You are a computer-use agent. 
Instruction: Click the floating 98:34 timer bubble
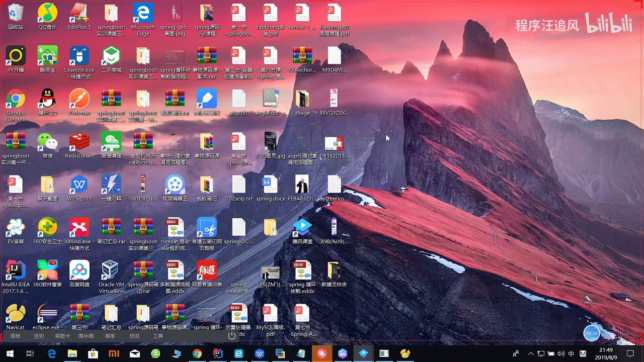[x=591, y=333]
